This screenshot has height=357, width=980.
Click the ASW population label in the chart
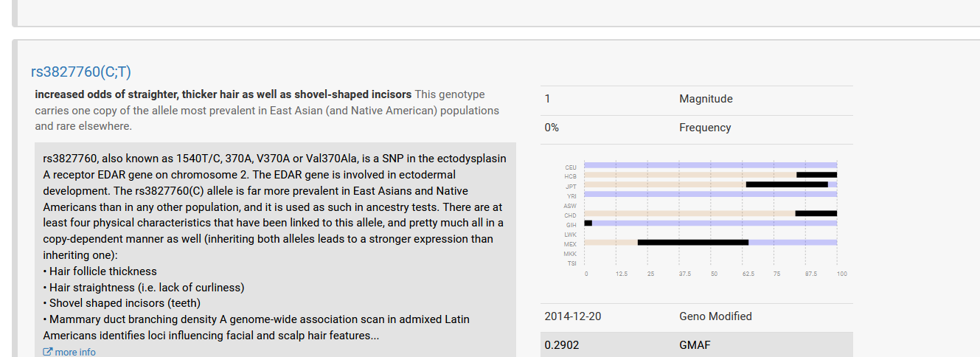click(570, 206)
